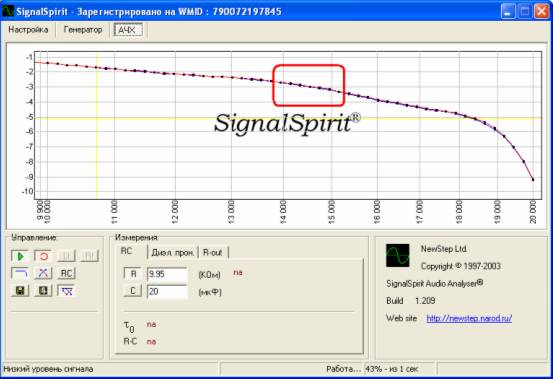Click the first greyed-out bars button

tap(66, 256)
